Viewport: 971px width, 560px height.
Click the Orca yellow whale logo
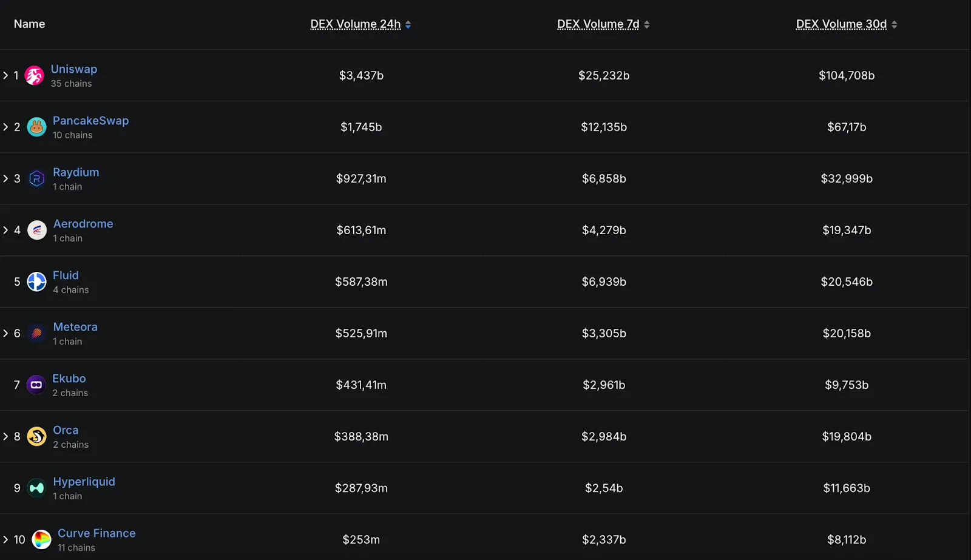tap(36, 436)
